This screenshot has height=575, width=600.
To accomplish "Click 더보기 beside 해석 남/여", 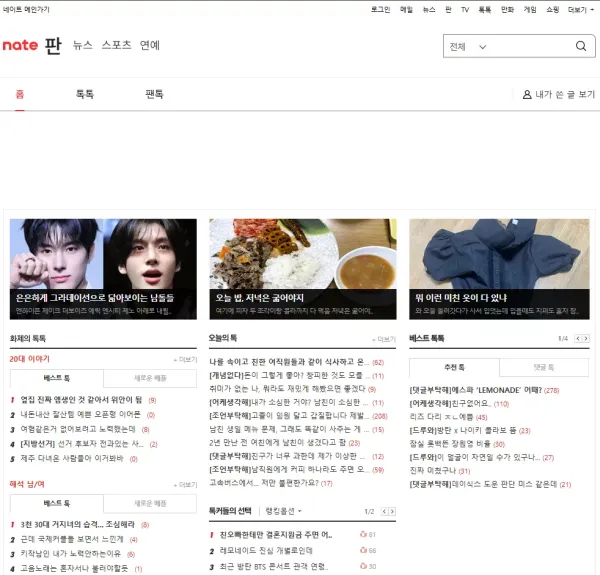I will pyautogui.click(x=185, y=485).
